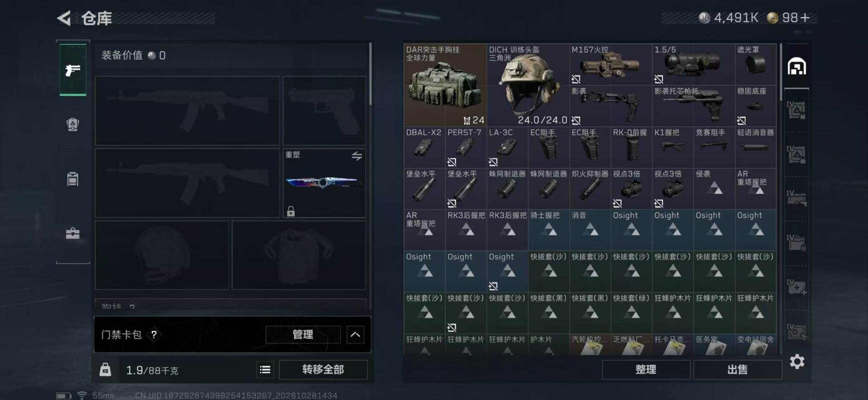Open the list view icon near weight
This screenshot has width=868, height=400.
pyautogui.click(x=265, y=370)
